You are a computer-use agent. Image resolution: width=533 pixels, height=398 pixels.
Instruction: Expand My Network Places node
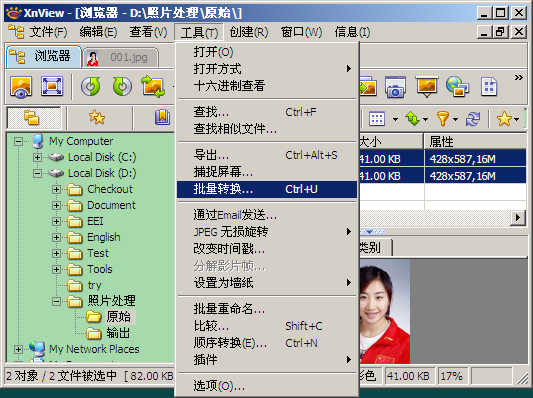coord(18,349)
